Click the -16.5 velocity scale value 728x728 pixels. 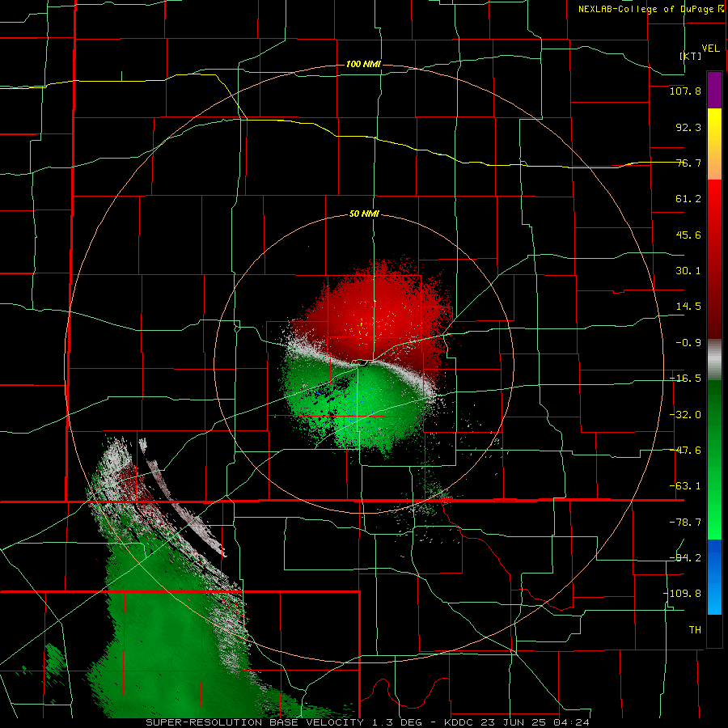pyautogui.click(x=685, y=379)
